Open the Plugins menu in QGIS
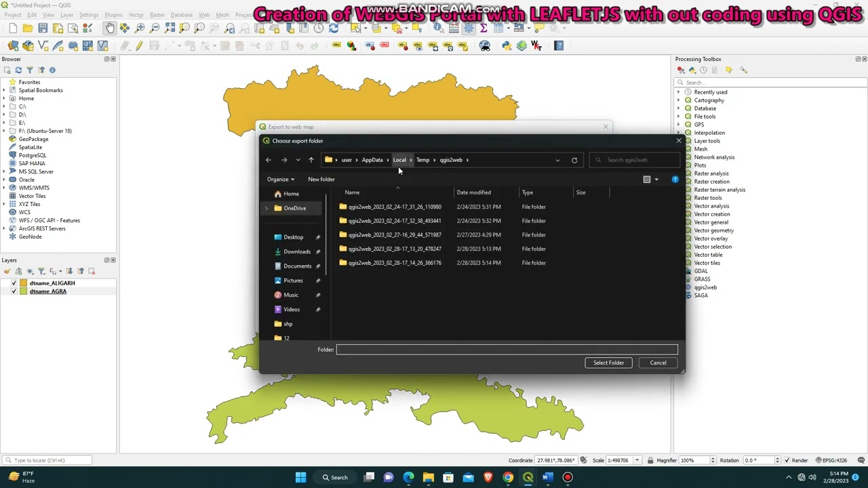This screenshot has height=488, width=868. [x=113, y=15]
